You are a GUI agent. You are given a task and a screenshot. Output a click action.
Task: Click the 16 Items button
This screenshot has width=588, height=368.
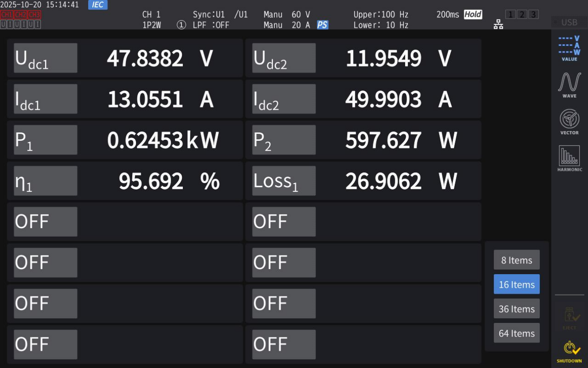517,284
